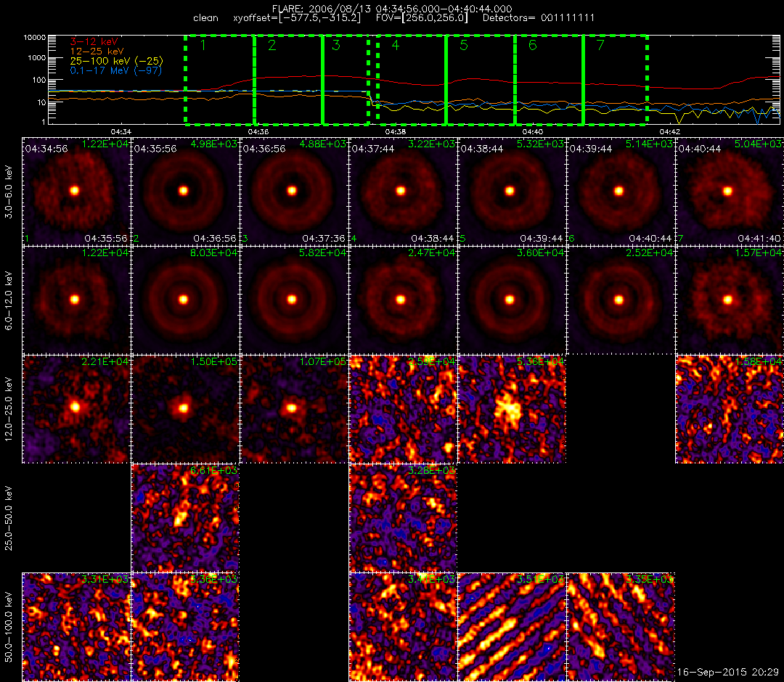The image size is (784, 682).
Task: Click the "10000" y-axis label
Action: coord(36,38)
